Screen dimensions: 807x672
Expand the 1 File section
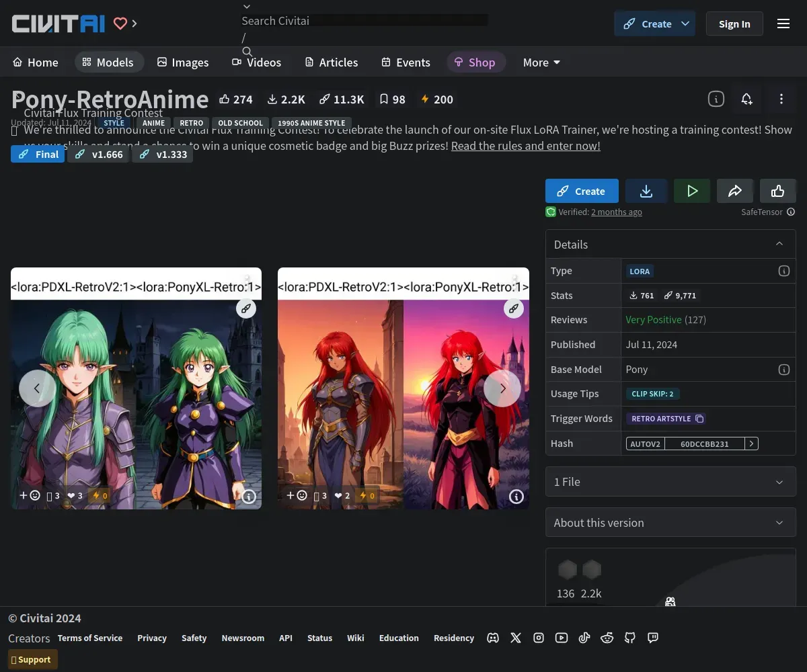tap(670, 482)
